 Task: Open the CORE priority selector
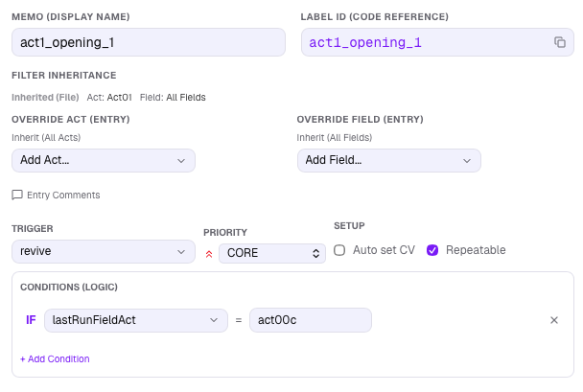pyautogui.click(x=272, y=254)
